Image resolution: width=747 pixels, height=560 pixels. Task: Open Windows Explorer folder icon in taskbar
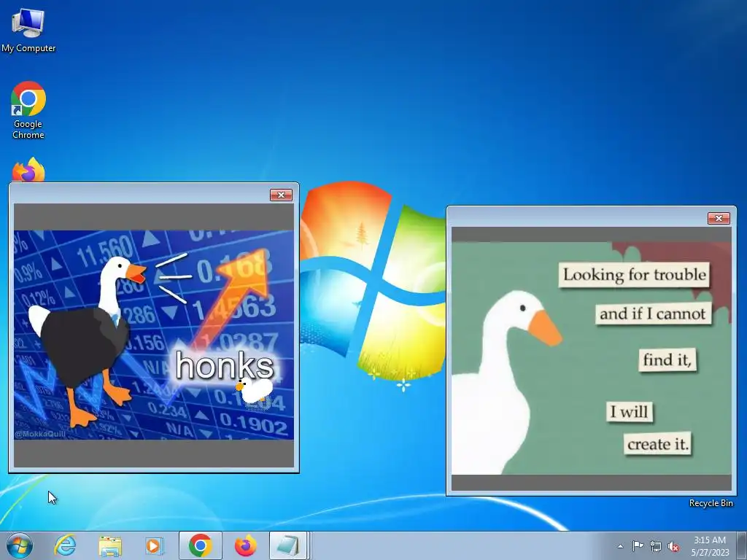pos(110,545)
